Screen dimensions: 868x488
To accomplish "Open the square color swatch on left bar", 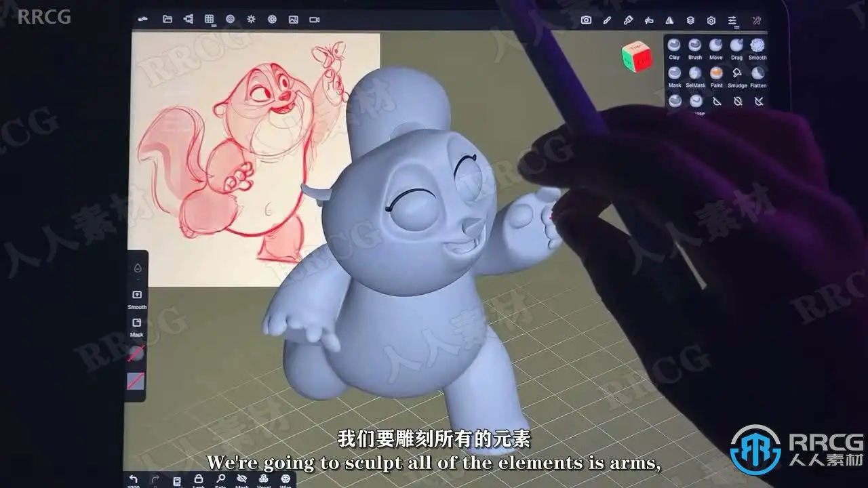I will (136, 381).
